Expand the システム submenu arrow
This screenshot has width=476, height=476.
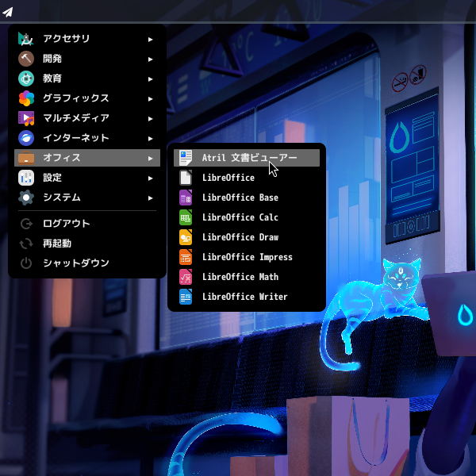pyautogui.click(x=150, y=198)
